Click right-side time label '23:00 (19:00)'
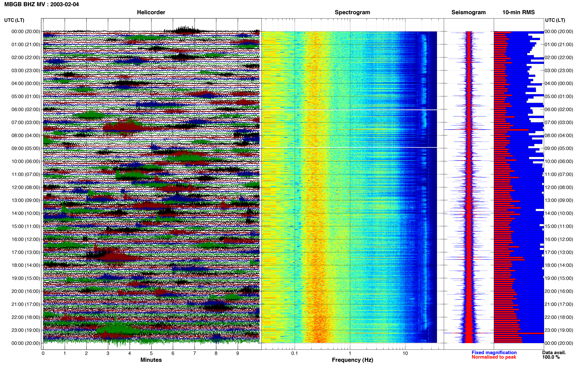This screenshot has height=368, width=588. tap(559, 330)
